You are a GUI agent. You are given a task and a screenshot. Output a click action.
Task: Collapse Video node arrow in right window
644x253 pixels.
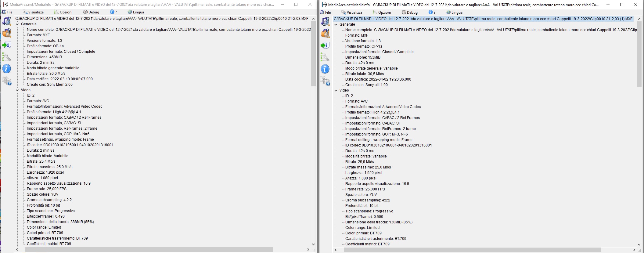(336, 90)
